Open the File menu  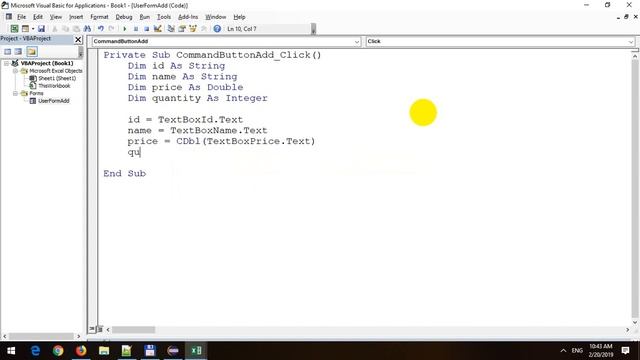21,17
